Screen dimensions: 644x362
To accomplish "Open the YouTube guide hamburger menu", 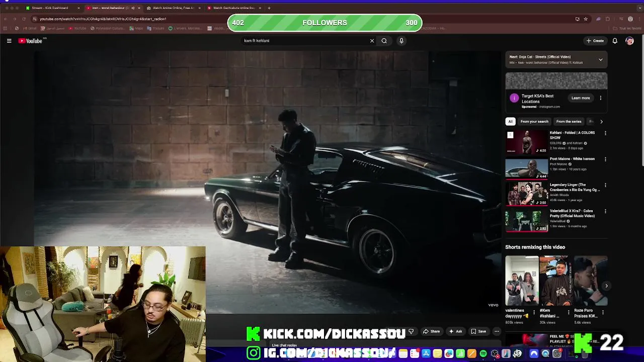I will pyautogui.click(x=9, y=41).
